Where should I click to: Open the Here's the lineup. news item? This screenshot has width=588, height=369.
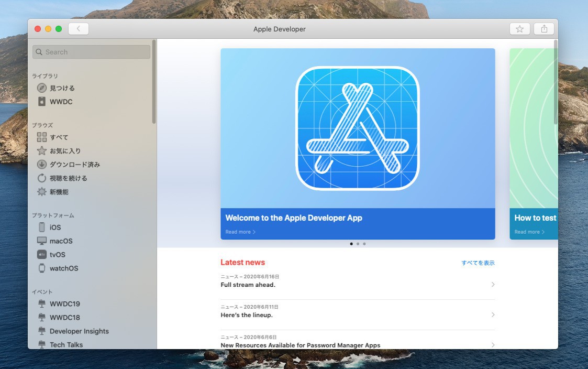click(358, 314)
